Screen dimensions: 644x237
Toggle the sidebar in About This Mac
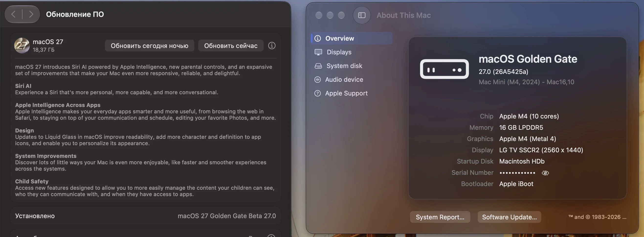[x=362, y=15]
